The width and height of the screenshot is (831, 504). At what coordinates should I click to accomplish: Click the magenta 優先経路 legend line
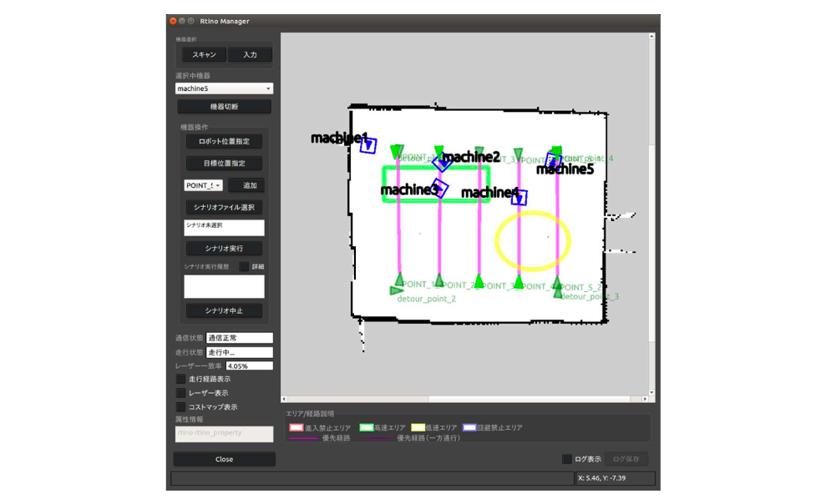click(303, 438)
